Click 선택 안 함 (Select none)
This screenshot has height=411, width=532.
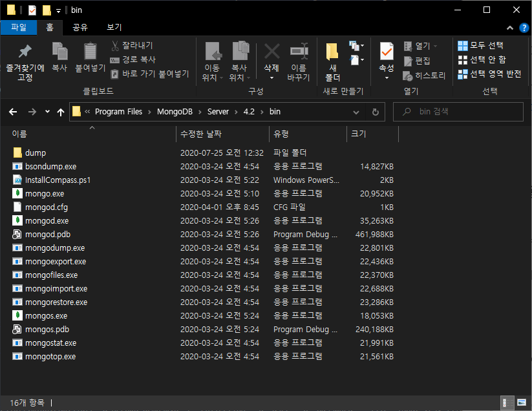[x=482, y=59]
